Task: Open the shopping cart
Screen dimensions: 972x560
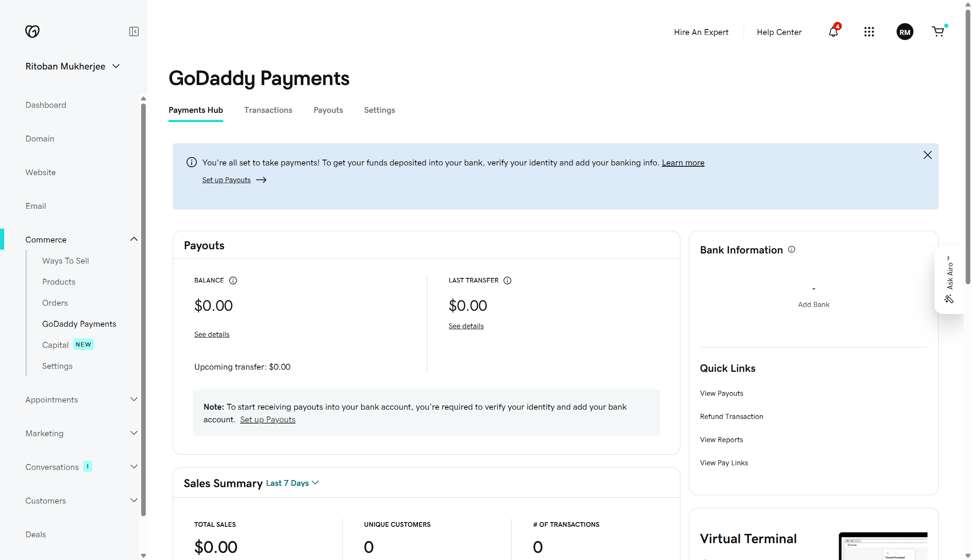Action: tap(938, 32)
